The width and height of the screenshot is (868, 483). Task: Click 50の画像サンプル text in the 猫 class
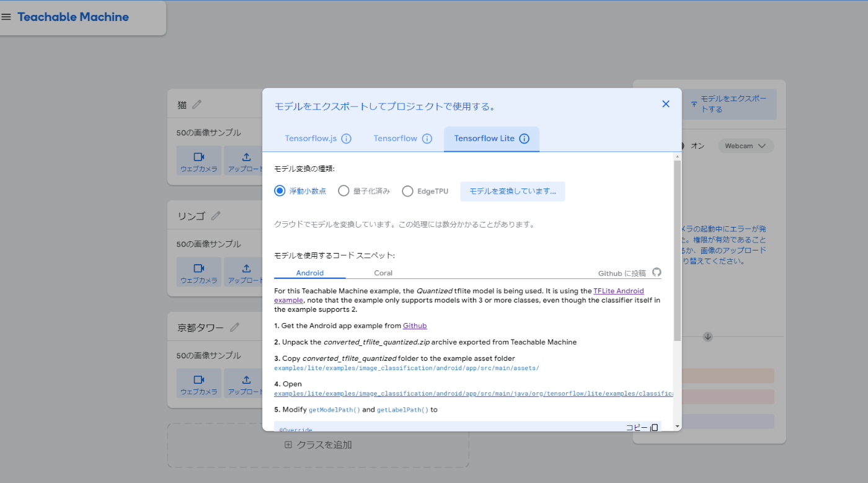(x=209, y=133)
